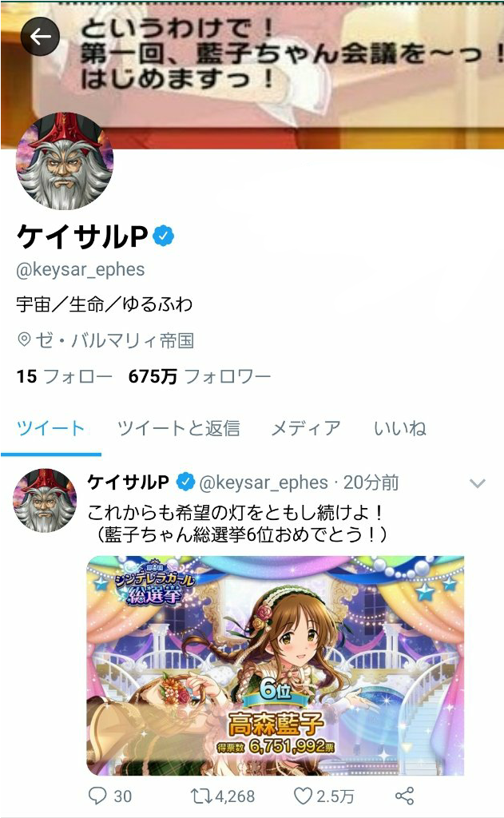Open the メディア tab

[x=306, y=428]
